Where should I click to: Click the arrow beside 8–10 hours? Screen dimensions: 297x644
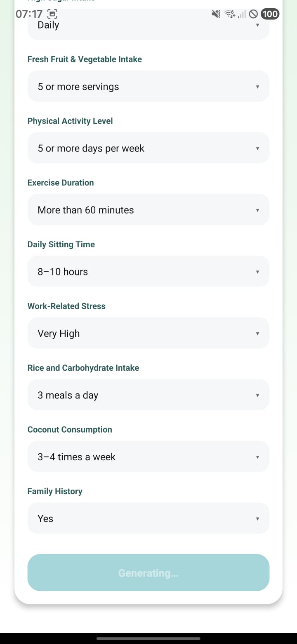click(x=257, y=272)
